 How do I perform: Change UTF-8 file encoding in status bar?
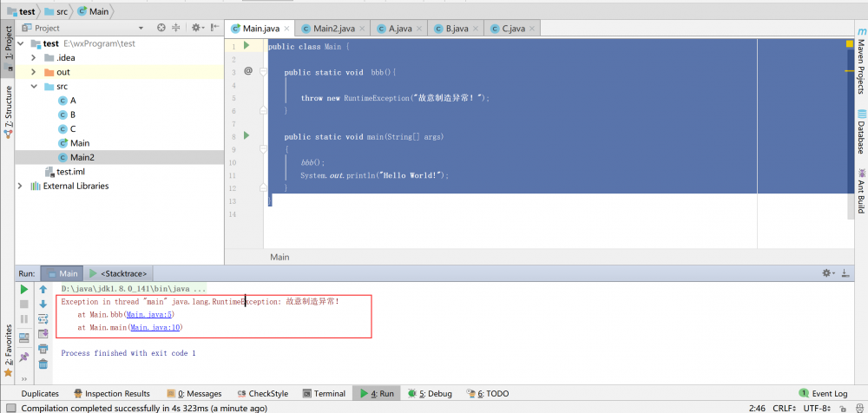click(817, 409)
